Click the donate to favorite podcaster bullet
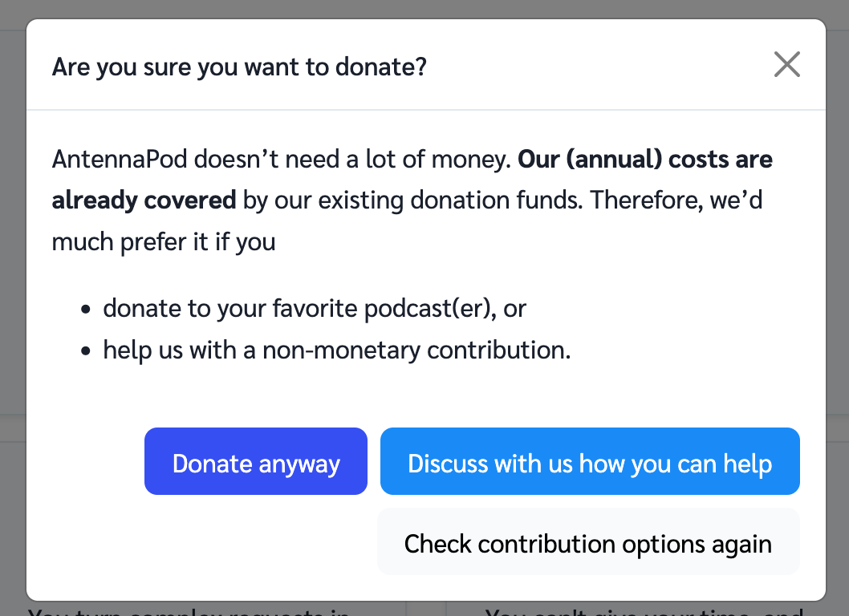This screenshot has height=616, width=849. 314,308
